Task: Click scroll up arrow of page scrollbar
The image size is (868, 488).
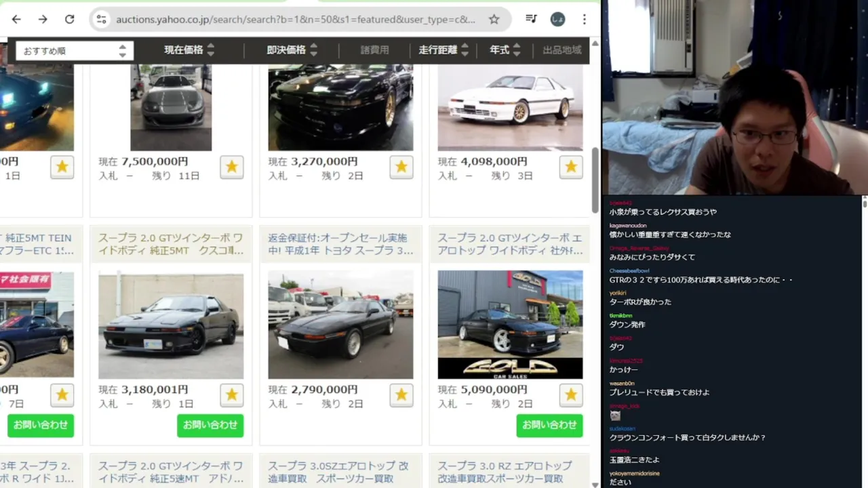Action: 595,43
